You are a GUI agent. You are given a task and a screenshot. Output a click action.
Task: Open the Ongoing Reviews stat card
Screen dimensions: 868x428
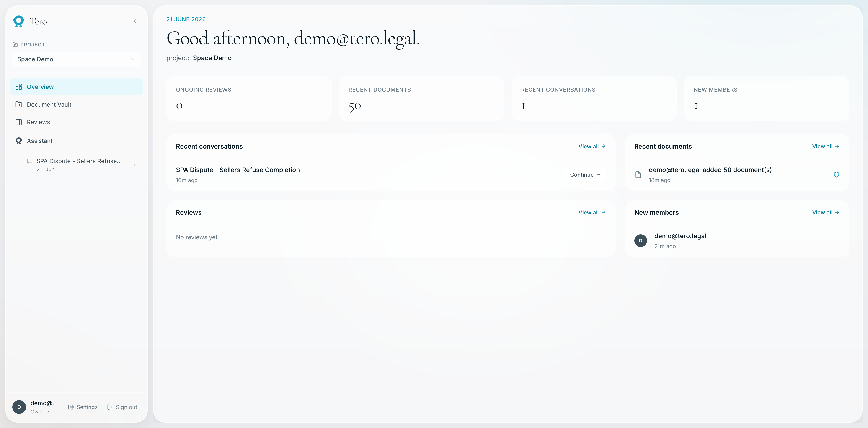pyautogui.click(x=249, y=98)
